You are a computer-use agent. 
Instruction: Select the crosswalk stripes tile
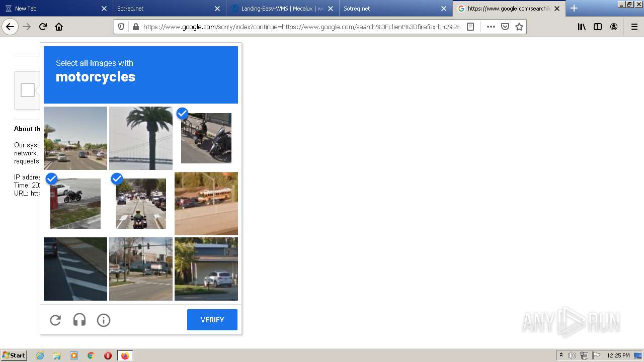[x=75, y=269]
